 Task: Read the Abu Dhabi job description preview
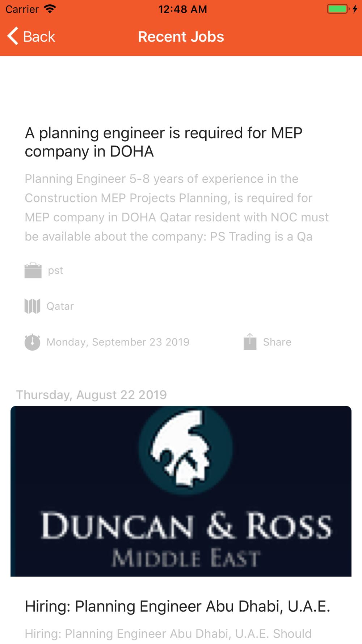168,633
